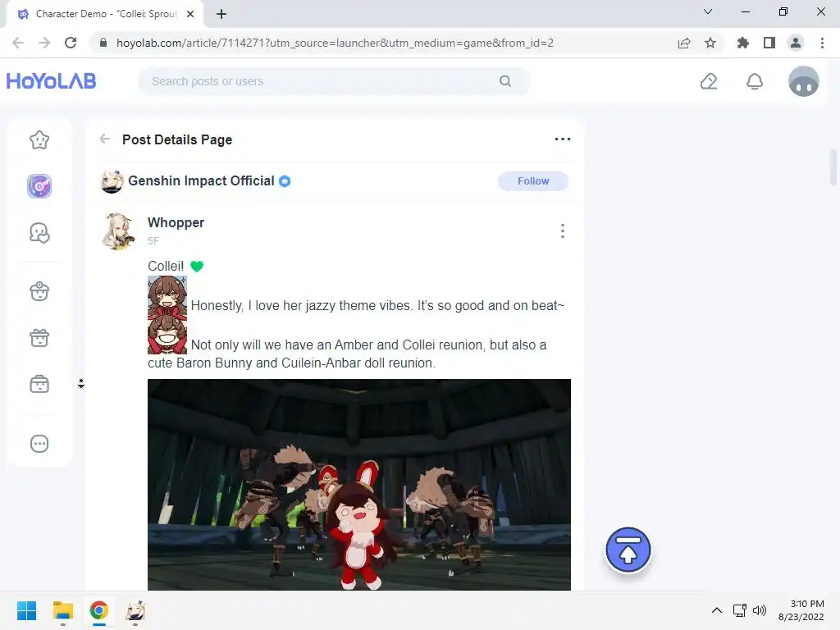Go back in browser history
The width and height of the screenshot is (840, 630).
tap(18, 43)
